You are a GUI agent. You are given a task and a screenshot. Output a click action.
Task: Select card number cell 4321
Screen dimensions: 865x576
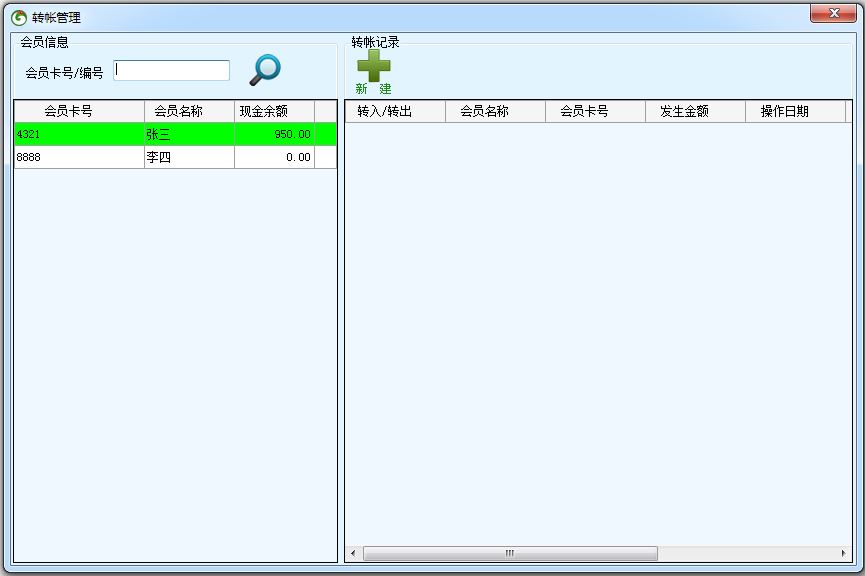79,134
